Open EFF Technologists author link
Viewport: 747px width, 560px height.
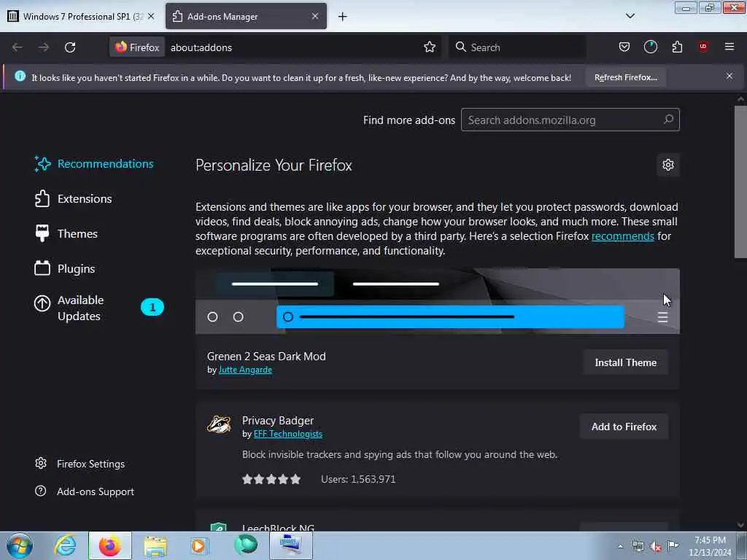(x=287, y=434)
